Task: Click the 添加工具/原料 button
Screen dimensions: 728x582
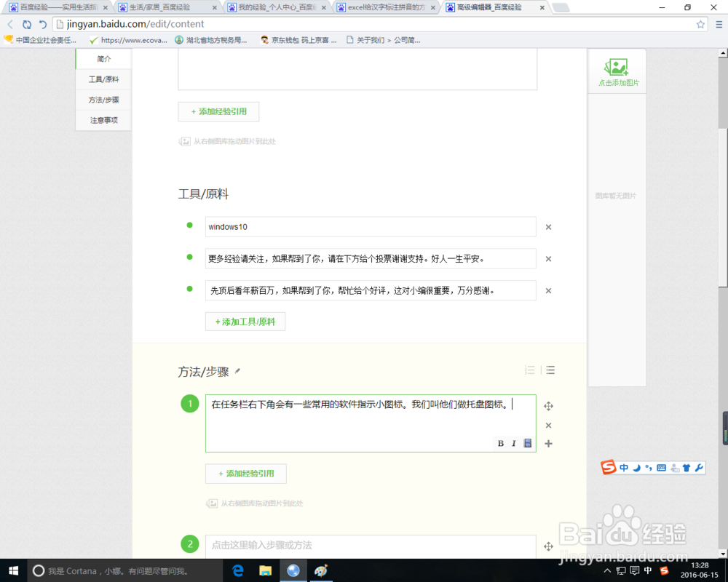Action: 245,321
